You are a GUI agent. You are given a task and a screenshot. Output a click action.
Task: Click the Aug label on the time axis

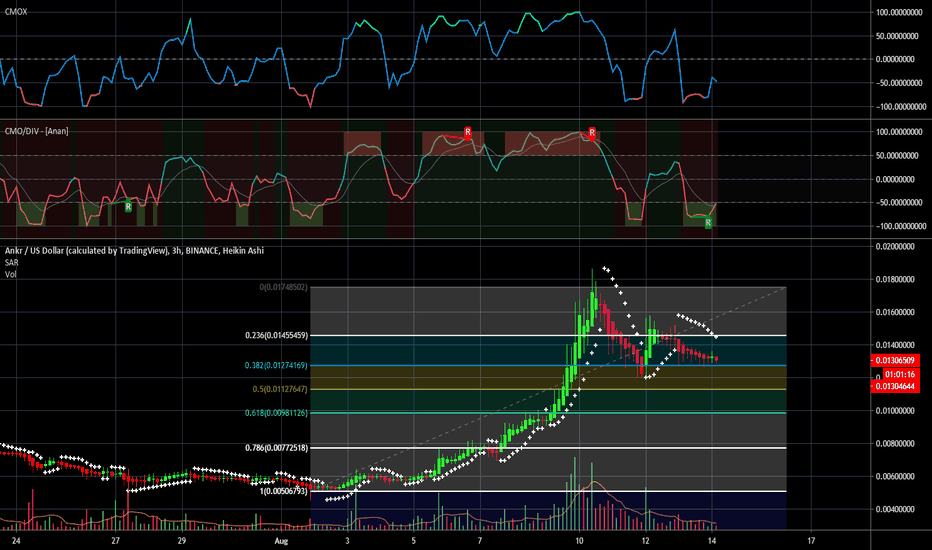[281, 540]
